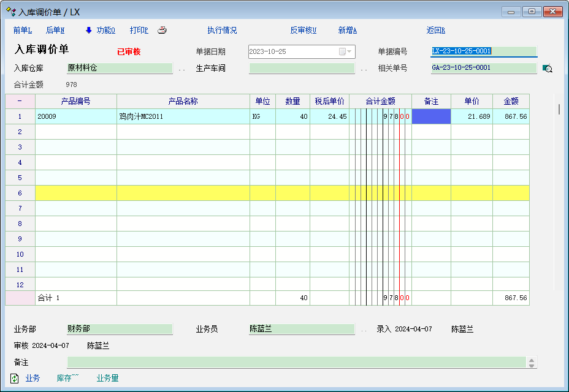Click 新增 to add a new document
The width and height of the screenshot is (569, 392).
[x=347, y=31]
